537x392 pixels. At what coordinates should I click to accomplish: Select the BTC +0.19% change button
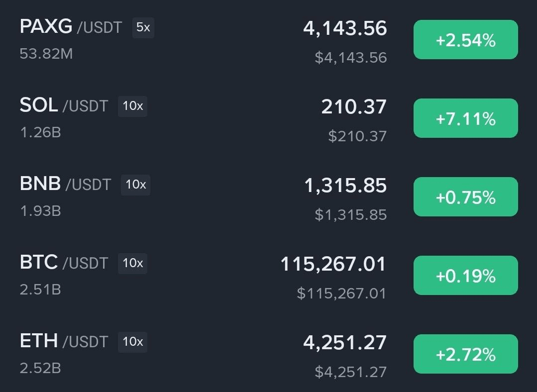click(465, 276)
